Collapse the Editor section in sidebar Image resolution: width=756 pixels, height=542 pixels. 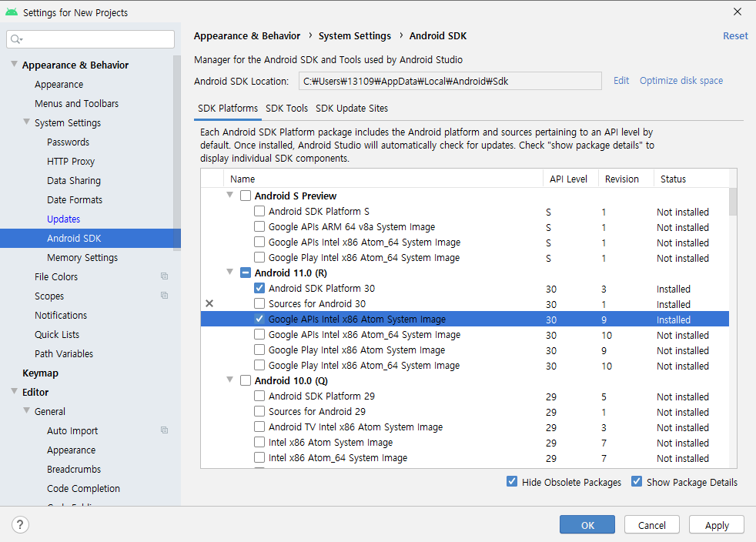tap(15, 392)
